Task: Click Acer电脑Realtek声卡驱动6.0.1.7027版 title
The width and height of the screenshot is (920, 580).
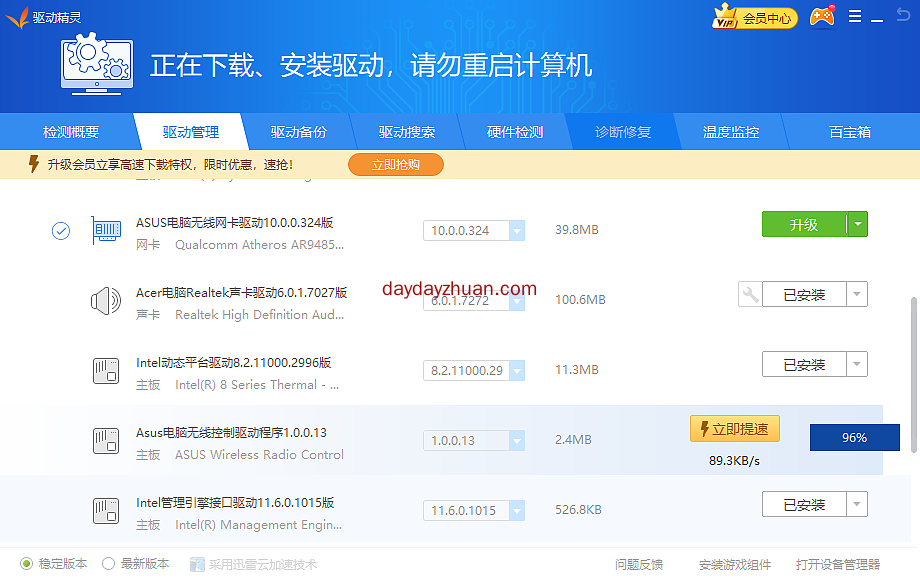Action: click(x=242, y=293)
